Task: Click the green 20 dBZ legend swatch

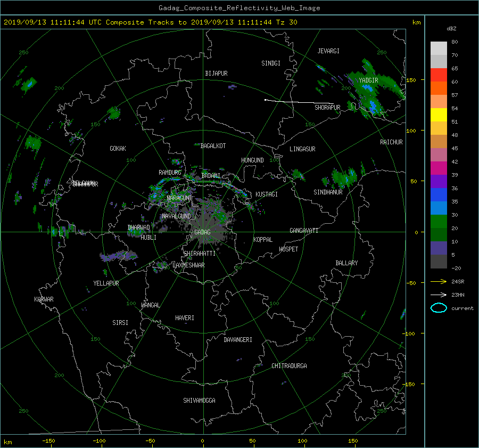Action: (439, 222)
